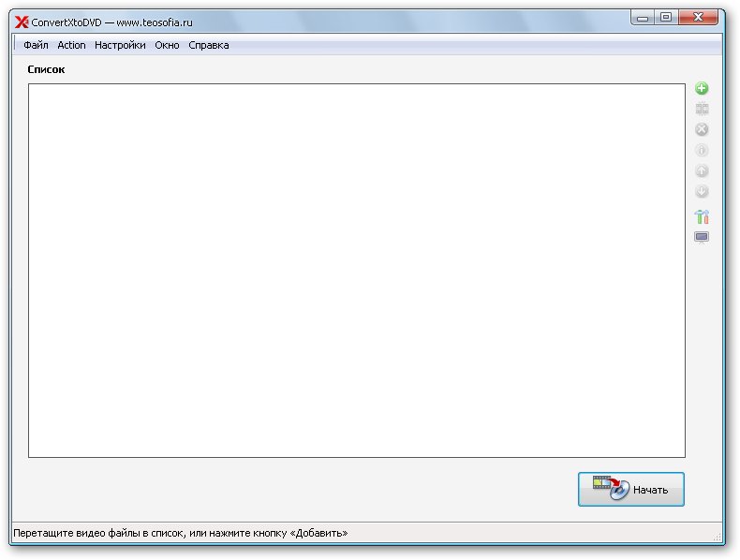Image resolution: width=740 pixels, height=560 pixels.
Task: Click the preview monitor icon
Action: click(x=702, y=237)
